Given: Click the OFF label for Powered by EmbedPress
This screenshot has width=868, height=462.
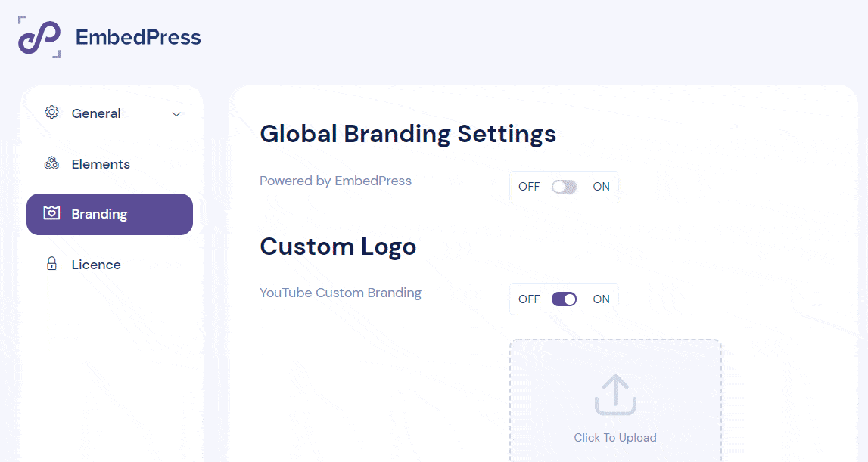Looking at the screenshot, I should [529, 187].
